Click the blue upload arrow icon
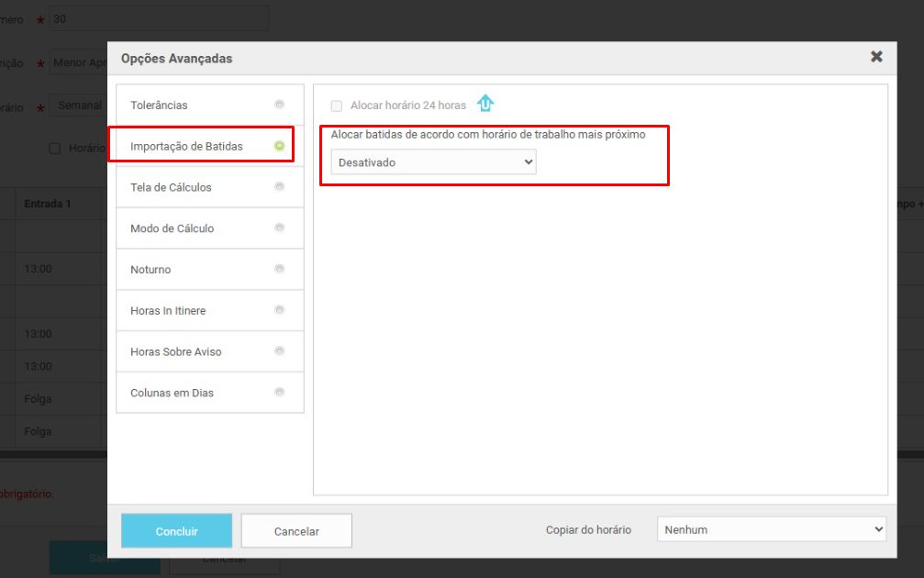 pyautogui.click(x=485, y=104)
